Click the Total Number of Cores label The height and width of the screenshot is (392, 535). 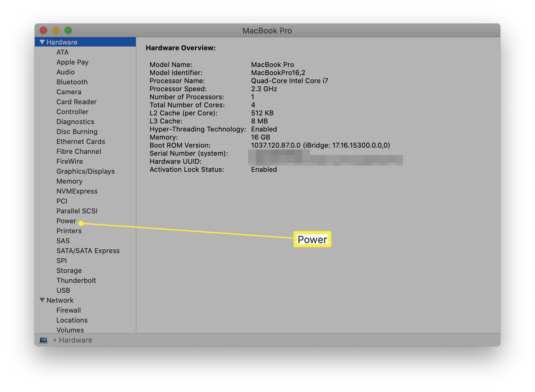click(x=187, y=105)
